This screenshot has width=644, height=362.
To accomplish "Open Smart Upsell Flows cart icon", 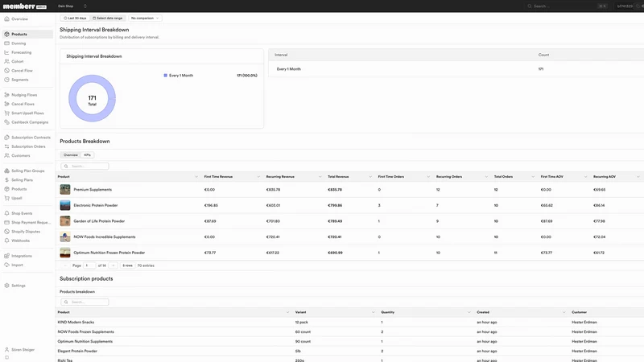I will (6, 113).
